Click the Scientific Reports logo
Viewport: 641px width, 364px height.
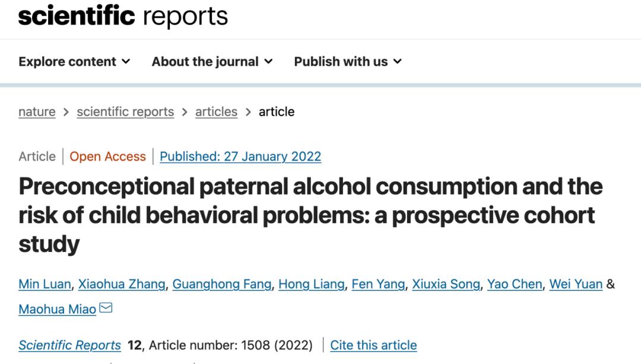[x=123, y=16]
